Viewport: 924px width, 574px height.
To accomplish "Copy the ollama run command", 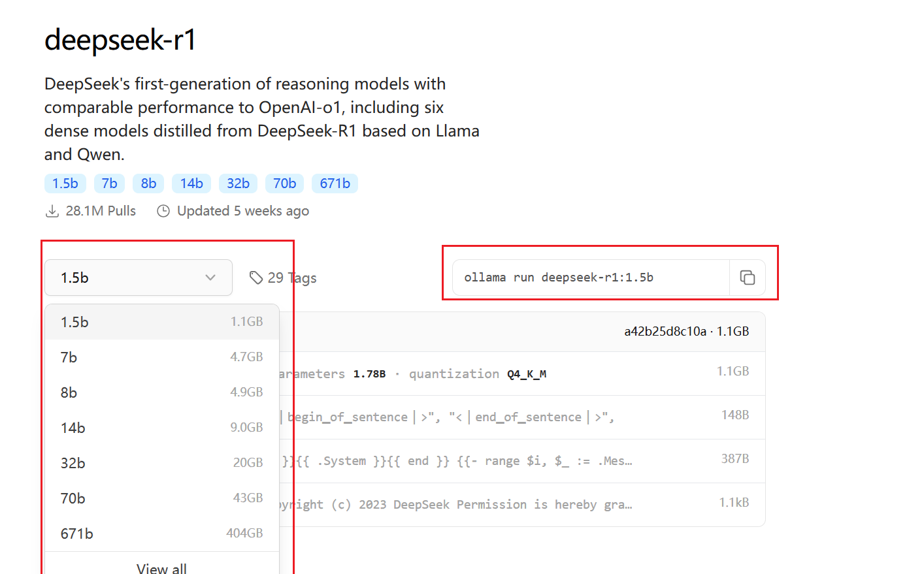I will (x=747, y=278).
